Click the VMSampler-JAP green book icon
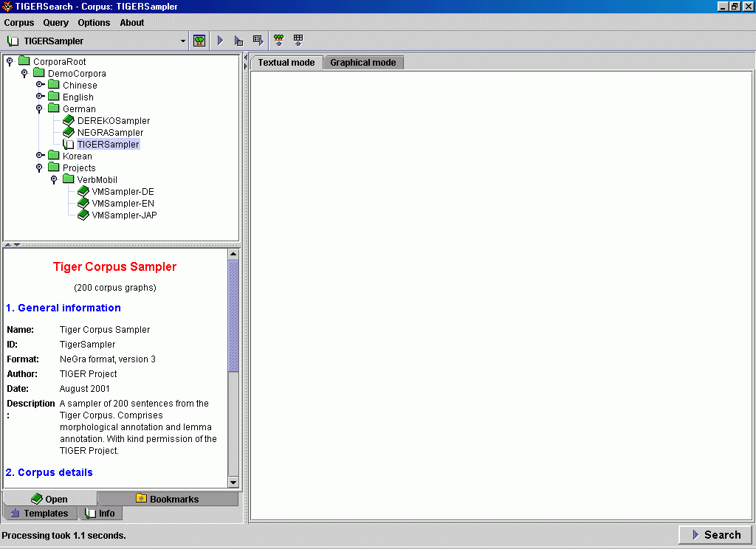756x549 pixels. (x=83, y=215)
